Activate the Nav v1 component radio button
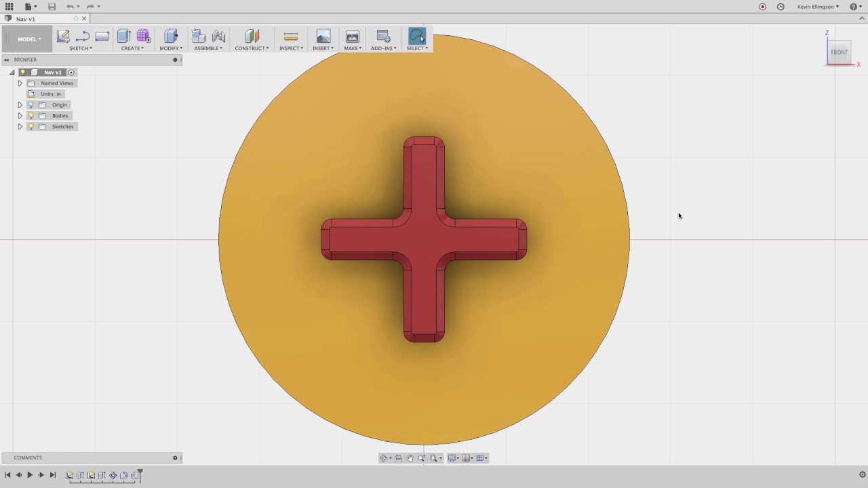868x488 pixels. 71,73
